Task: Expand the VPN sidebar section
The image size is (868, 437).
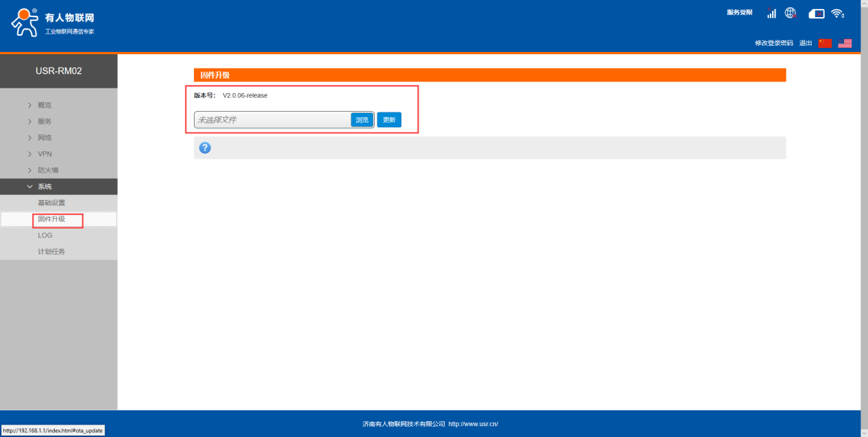Action: [45, 154]
